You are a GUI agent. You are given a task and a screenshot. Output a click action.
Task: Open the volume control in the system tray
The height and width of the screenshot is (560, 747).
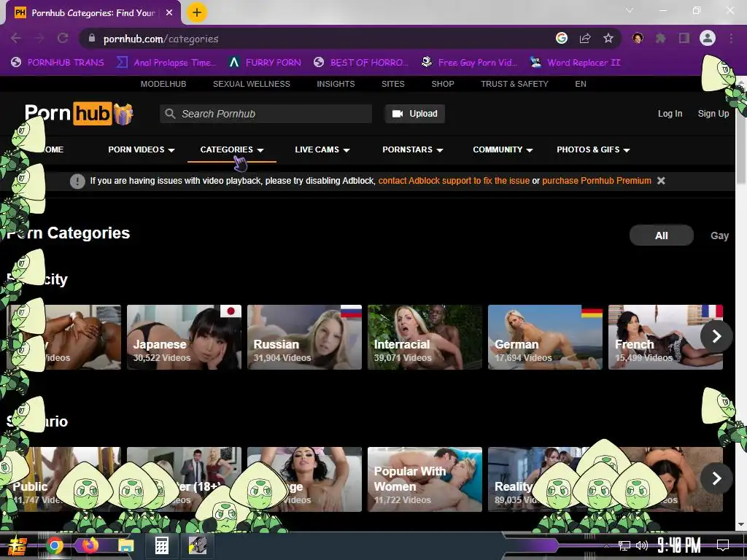642,545
